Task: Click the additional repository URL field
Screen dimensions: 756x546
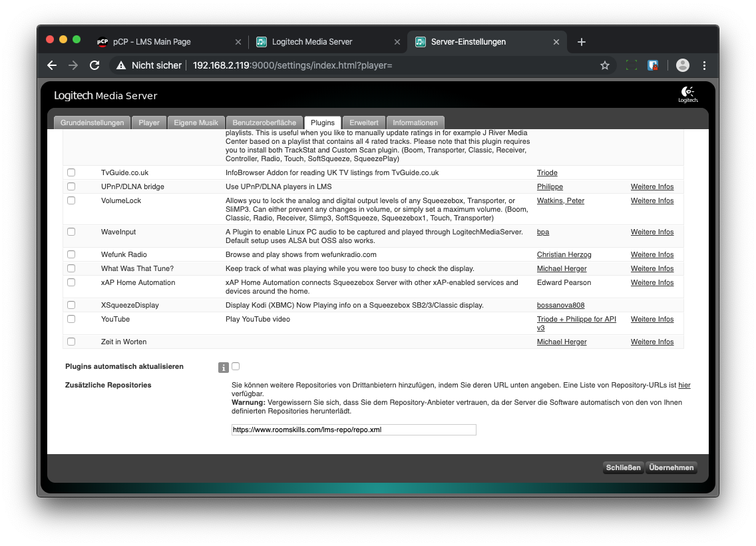Action: [354, 429]
